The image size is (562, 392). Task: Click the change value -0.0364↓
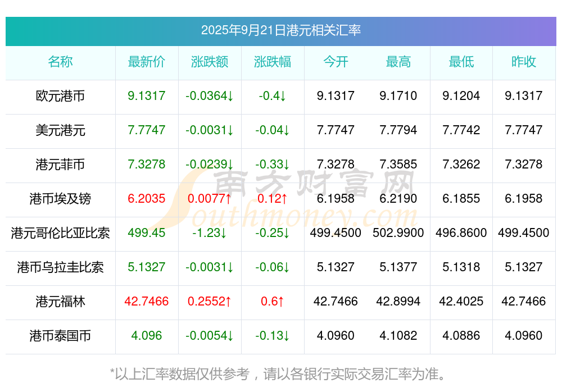pyautogui.click(x=210, y=95)
